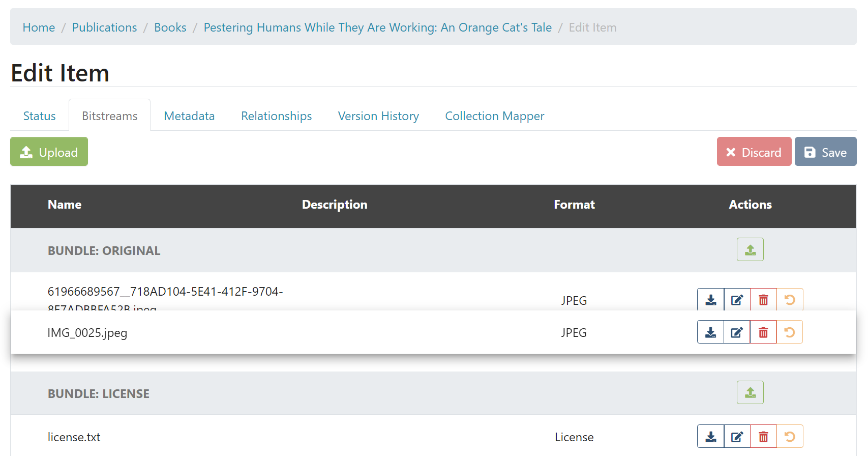Download the license.txt file
Viewport: 868px width, 456px height.
[710, 437]
